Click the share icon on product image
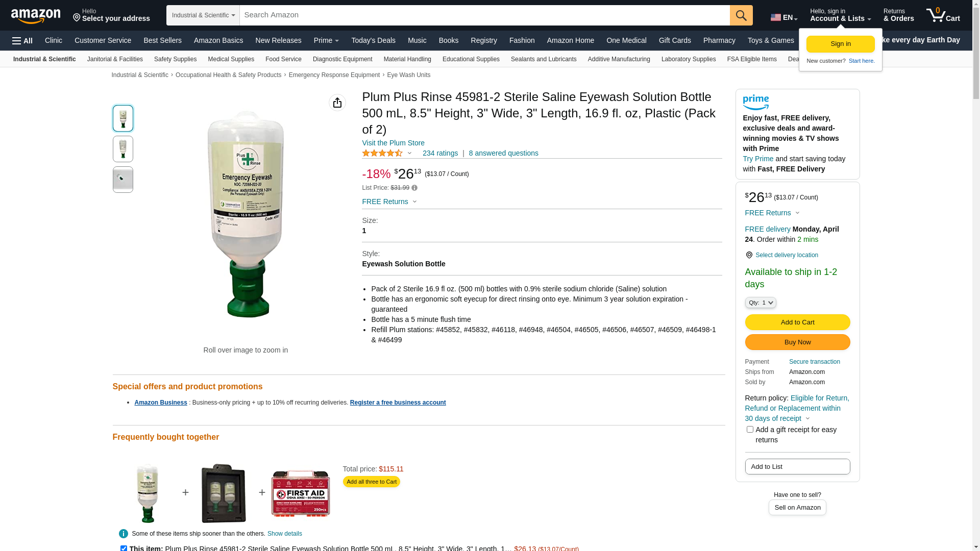Screen dimensions: 980x551 pos(337,103)
